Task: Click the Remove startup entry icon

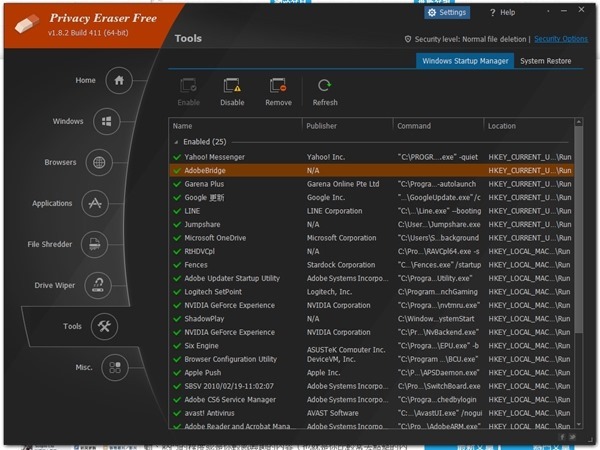Action: click(278, 88)
